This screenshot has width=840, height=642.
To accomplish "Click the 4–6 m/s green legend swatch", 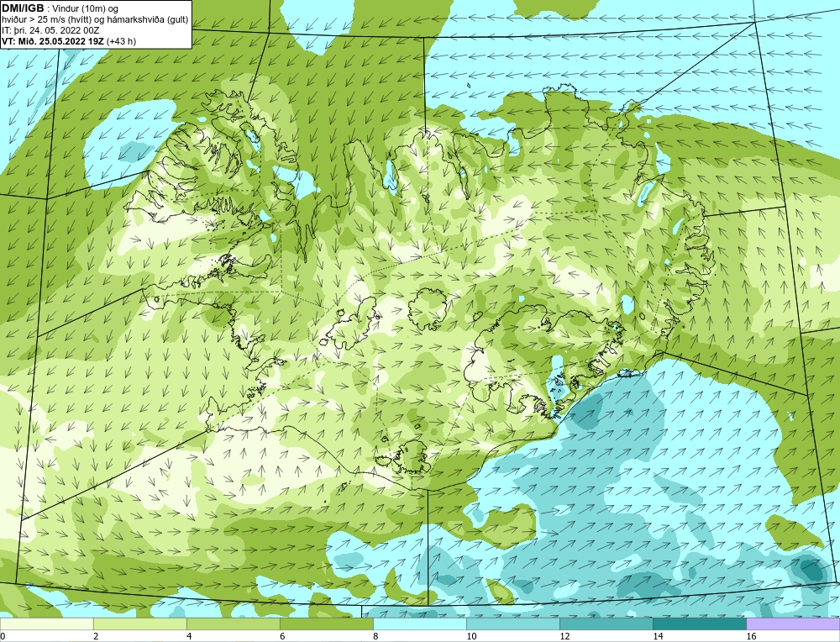I will 233,624.
